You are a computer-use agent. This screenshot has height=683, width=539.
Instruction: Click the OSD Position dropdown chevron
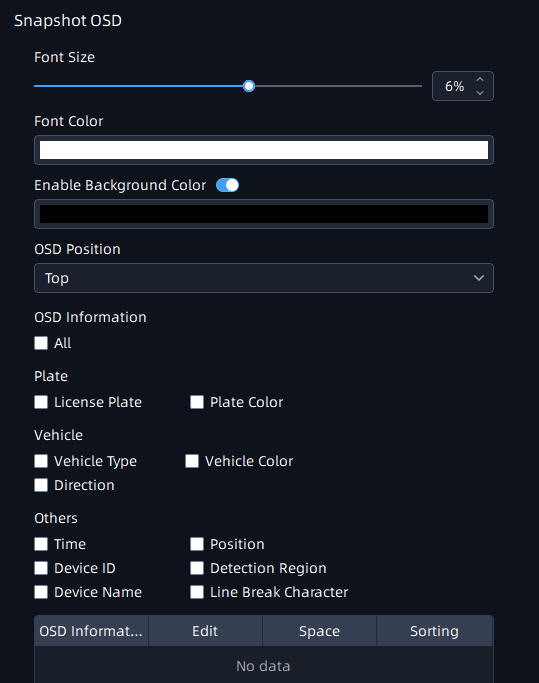click(x=479, y=278)
